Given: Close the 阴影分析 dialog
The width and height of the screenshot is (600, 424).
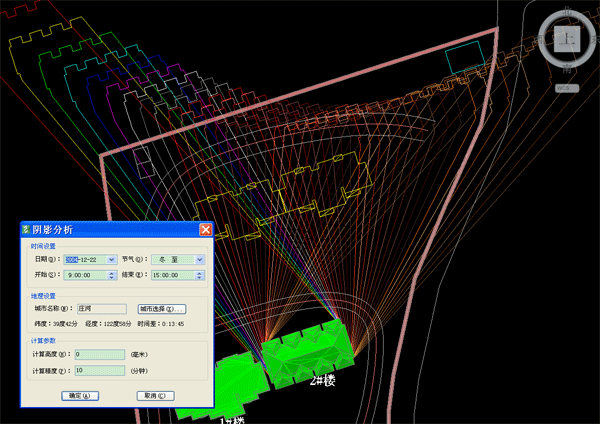Looking at the screenshot, I should (x=205, y=229).
